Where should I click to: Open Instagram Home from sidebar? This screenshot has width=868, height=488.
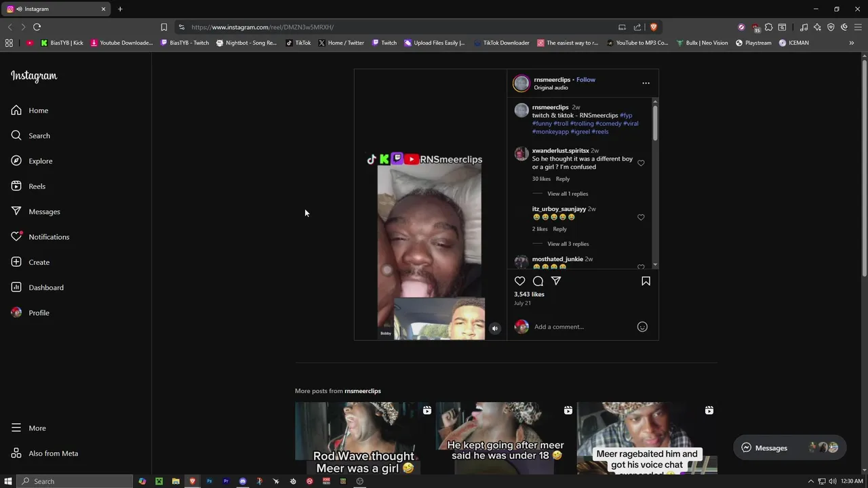30,110
